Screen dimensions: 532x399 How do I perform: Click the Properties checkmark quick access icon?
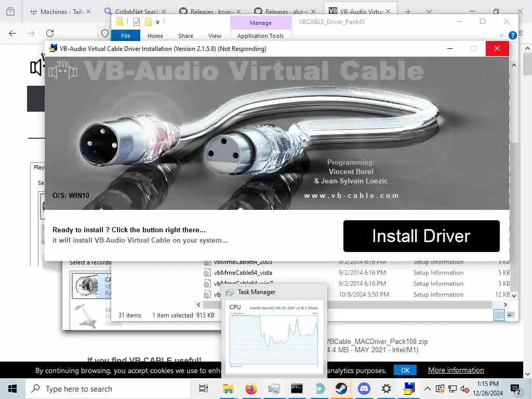137,22
